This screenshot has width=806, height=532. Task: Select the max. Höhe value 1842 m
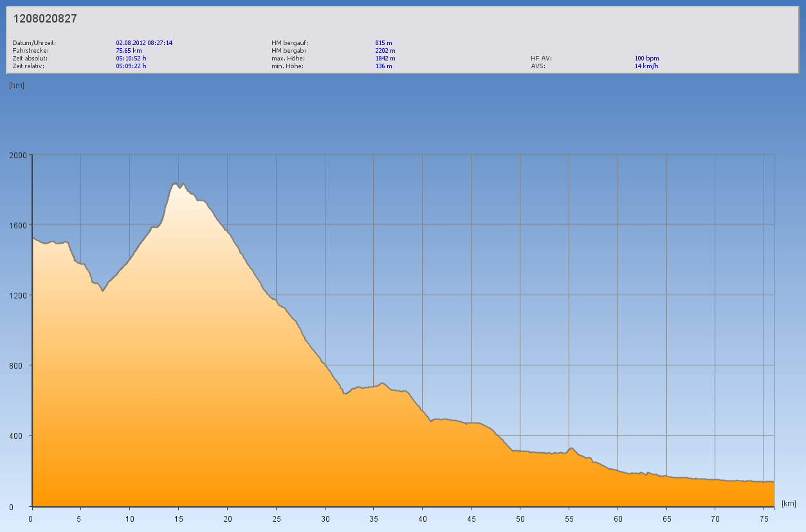click(x=385, y=59)
